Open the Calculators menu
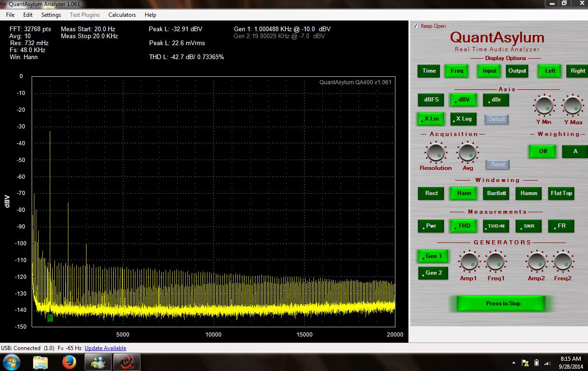 122,15
